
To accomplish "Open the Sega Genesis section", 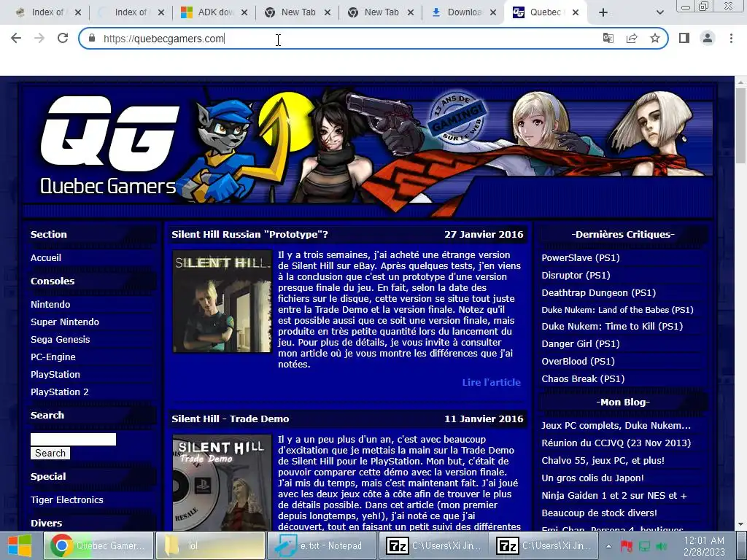I will [60, 340].
